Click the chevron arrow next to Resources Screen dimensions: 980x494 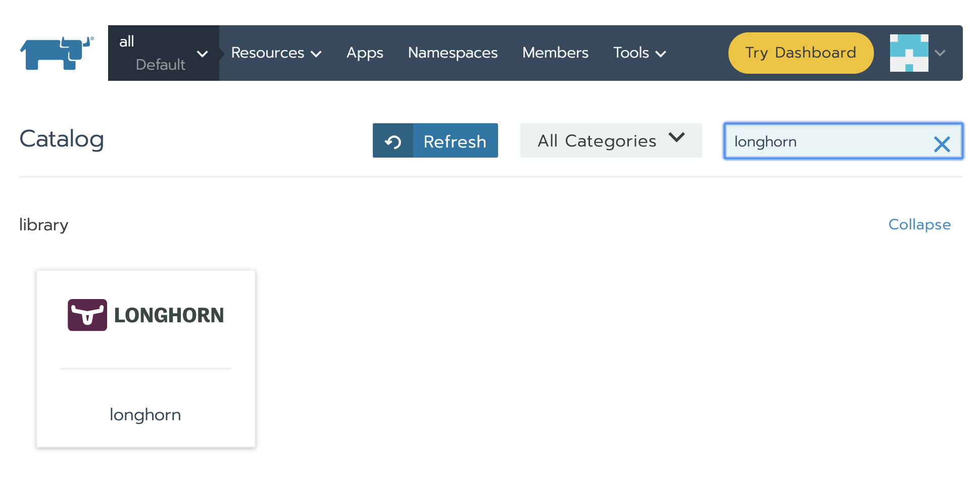(x=317, y=54)
